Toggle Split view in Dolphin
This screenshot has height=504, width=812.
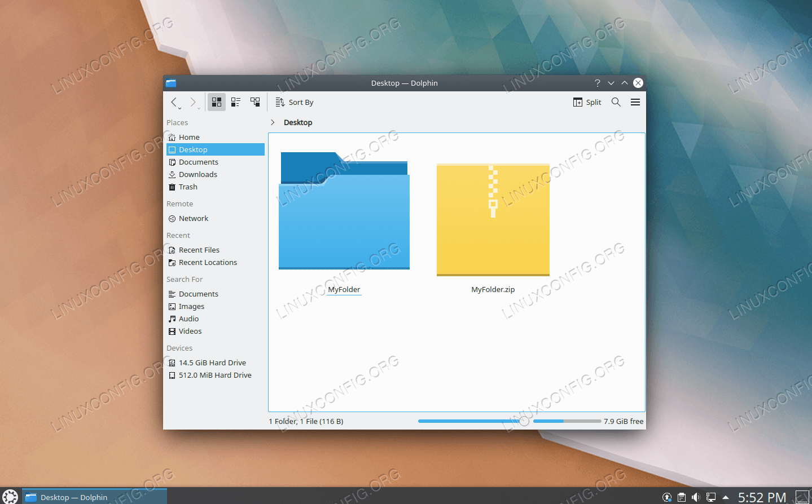(587, 102)
